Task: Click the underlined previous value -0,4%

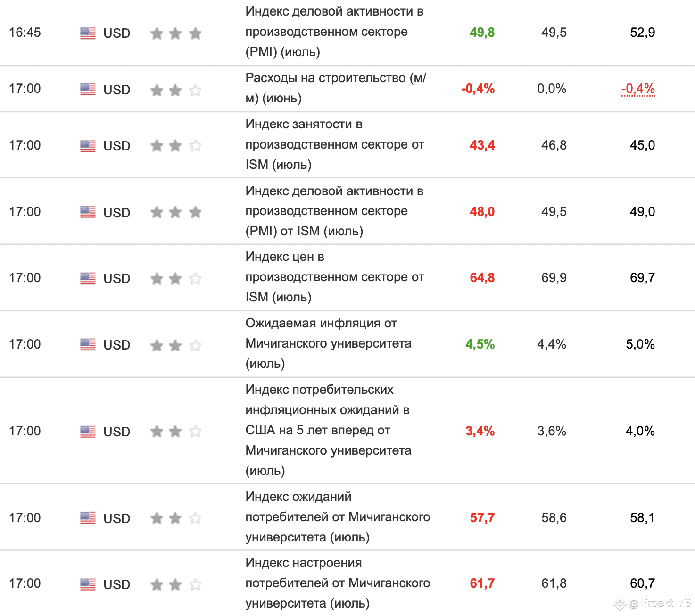Action: pos(638,89)
